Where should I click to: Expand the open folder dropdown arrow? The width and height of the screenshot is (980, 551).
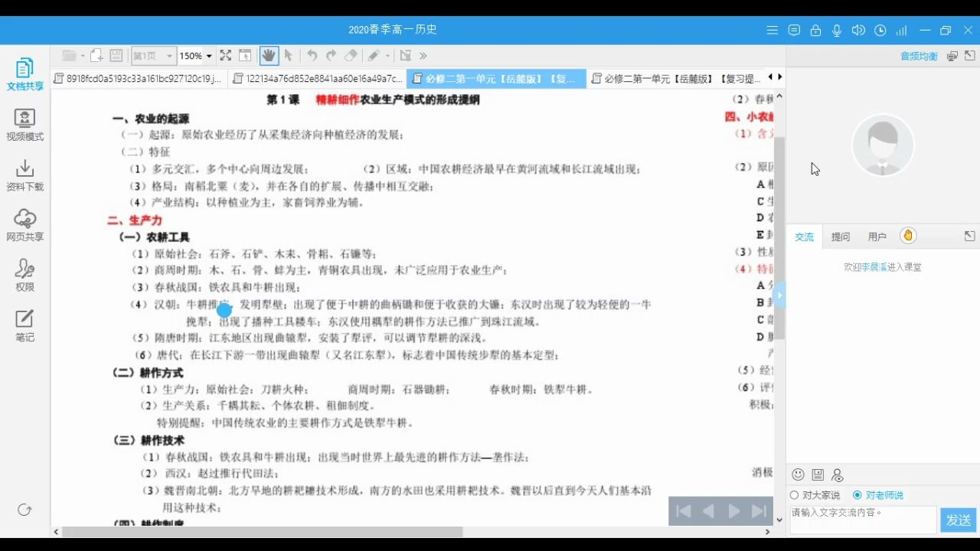click(83, 56)
